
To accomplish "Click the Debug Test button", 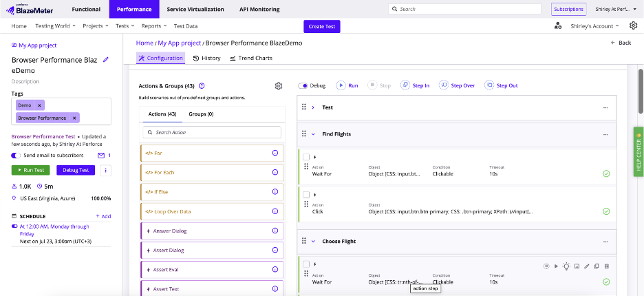I will (76, 170).
